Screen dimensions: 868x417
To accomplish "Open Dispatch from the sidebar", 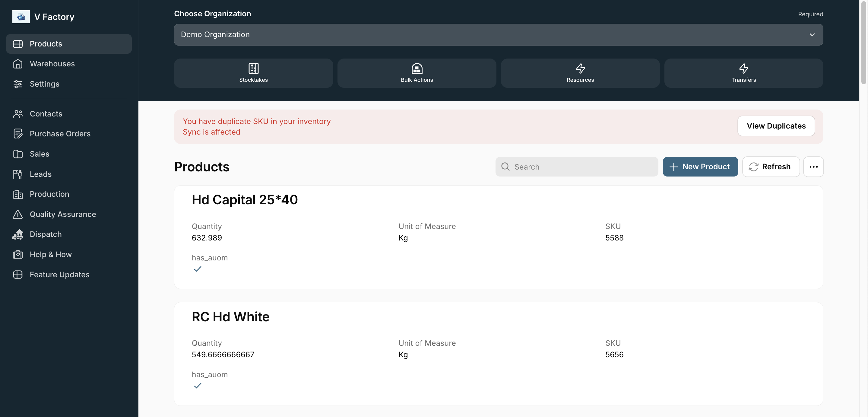I will click(45, 234).
